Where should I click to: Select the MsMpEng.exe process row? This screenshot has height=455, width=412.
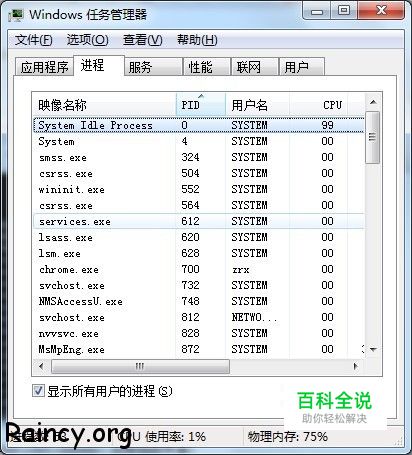click(x=199, y=349)
